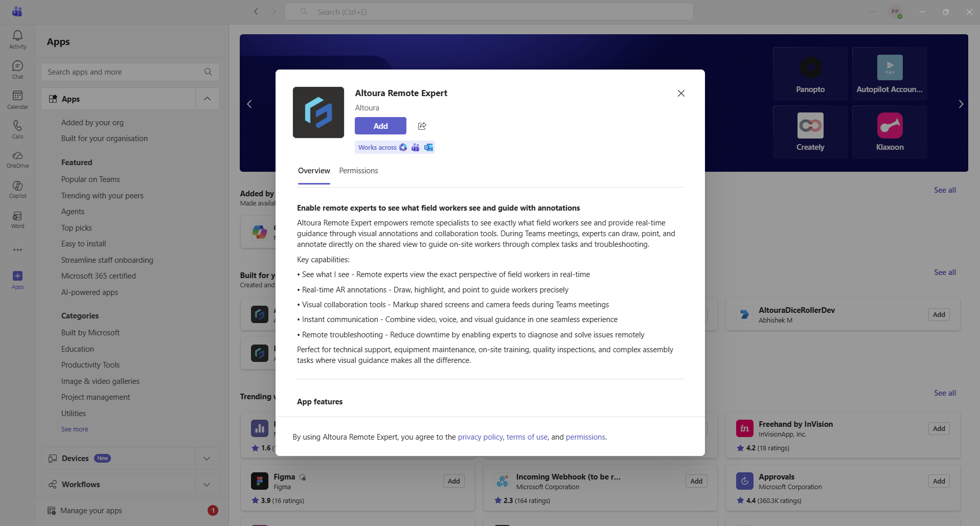Viewport: 980px width, 526px height.
Task: Open the Calendar view
Action: [17, 100]
